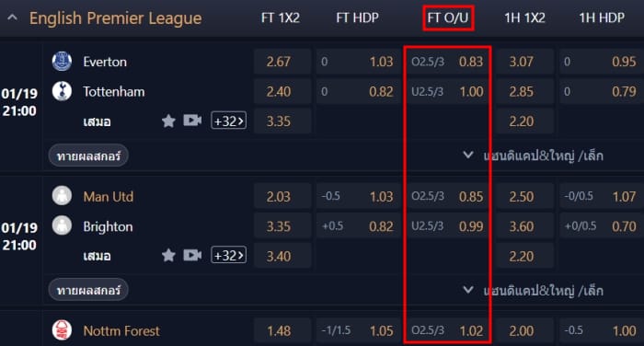
Task: Click the Man Utd placeholder team icon
Action: coord(62,196)
